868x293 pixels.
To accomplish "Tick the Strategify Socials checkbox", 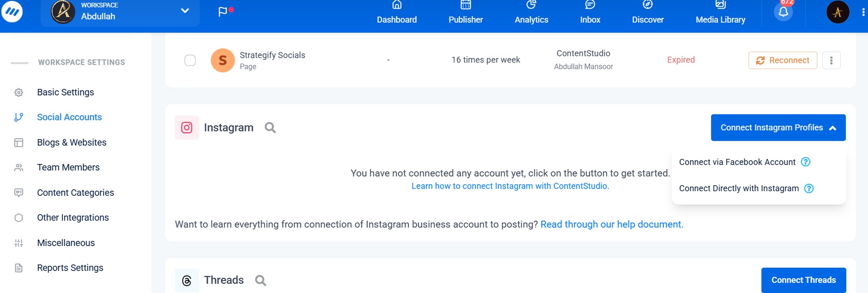I will [190, 60].
